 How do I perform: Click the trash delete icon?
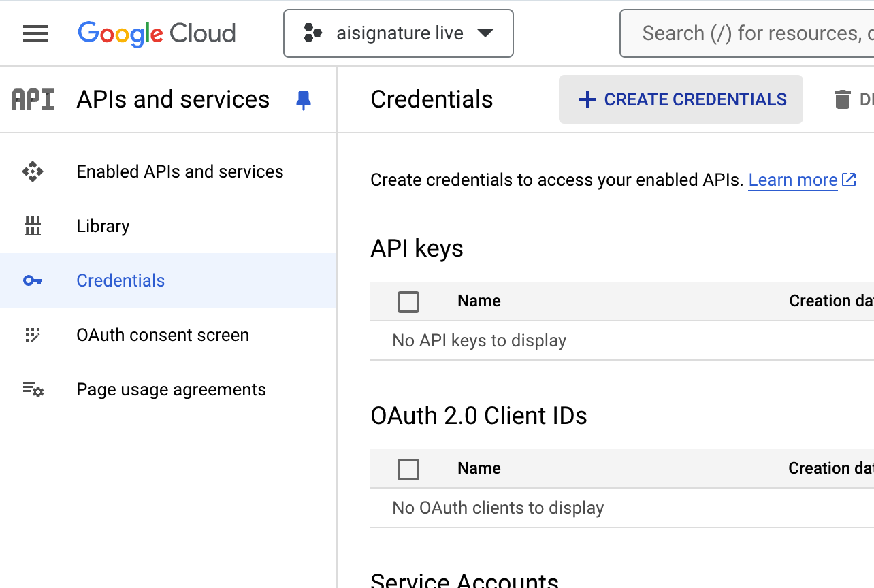click(843, 99)
